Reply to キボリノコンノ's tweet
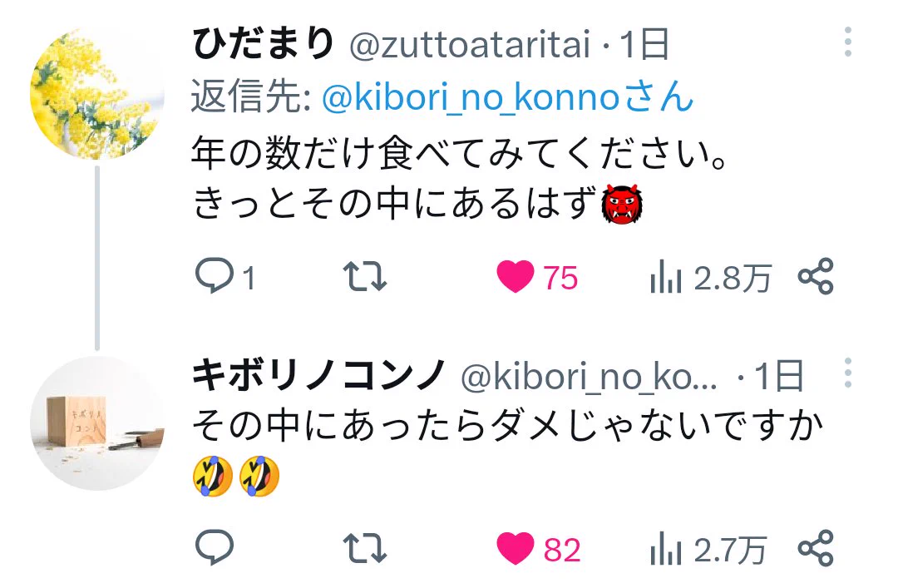 click(215, 547)
